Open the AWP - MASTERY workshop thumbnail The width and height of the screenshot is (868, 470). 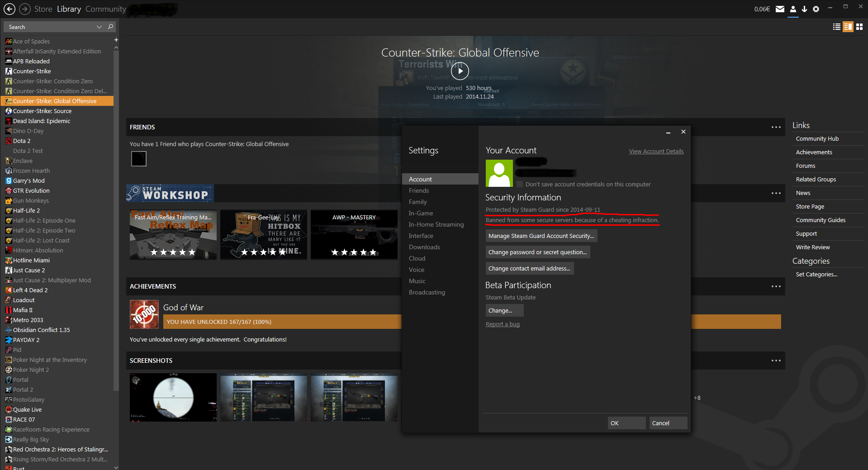click(x=354, y=234)
